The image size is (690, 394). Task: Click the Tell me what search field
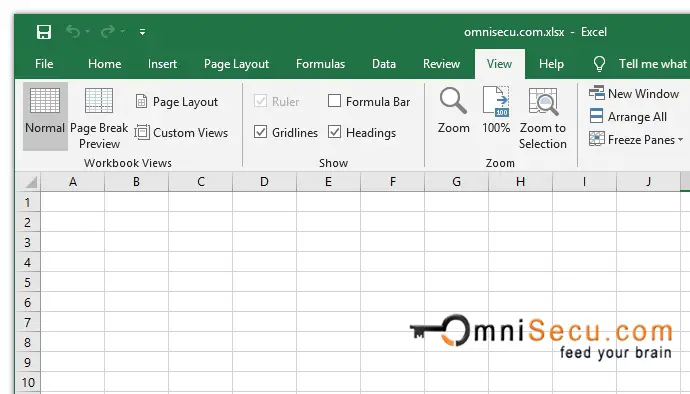click(x=653, y=64)
